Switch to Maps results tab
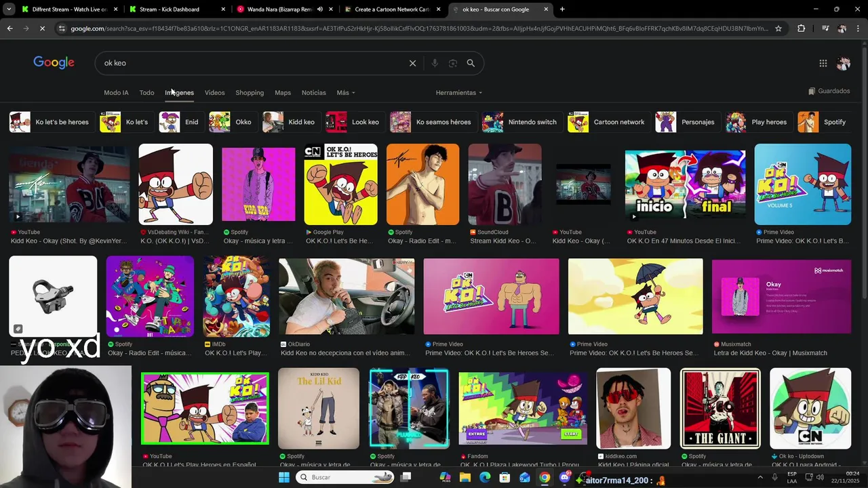The image size is (868, 488). (x=283, y=93)
